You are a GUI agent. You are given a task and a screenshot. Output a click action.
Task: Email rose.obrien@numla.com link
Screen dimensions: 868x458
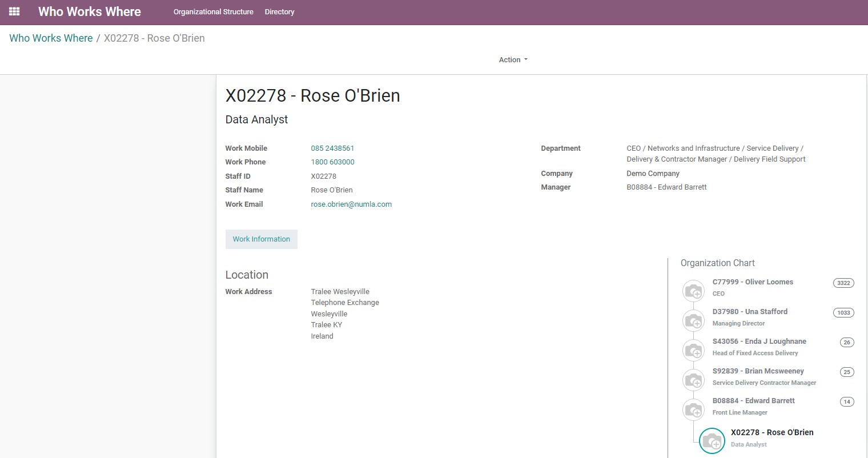click(x=351, y=204)
